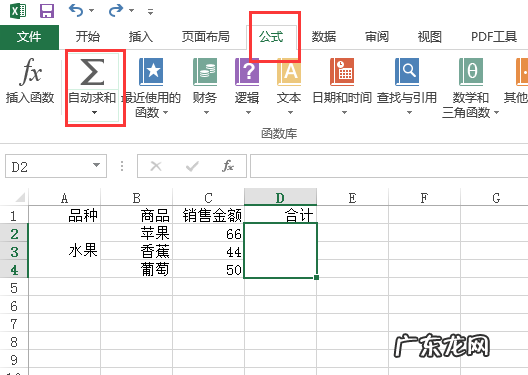The height and width of the screenshot is (375, 528).
Task: Open the 视图 tab
Action: pos(429,37)
